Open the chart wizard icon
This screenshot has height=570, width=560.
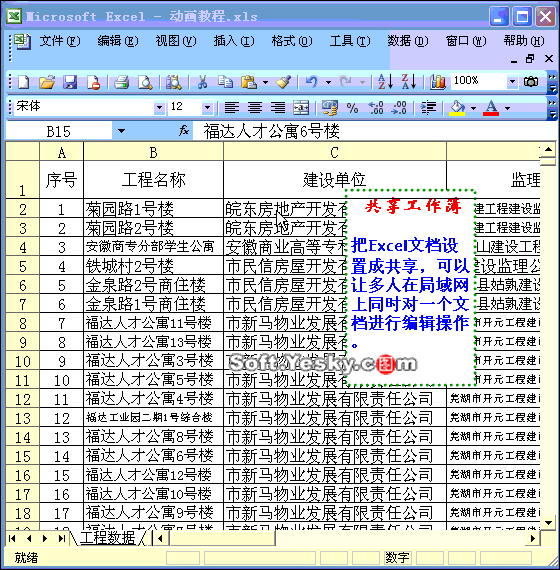[437, 82]
